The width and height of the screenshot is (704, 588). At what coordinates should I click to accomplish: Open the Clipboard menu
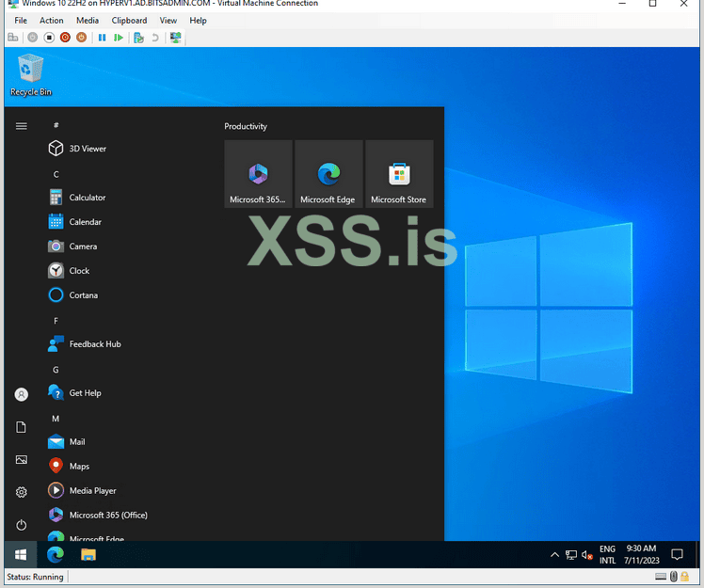[x=129, y=21]
